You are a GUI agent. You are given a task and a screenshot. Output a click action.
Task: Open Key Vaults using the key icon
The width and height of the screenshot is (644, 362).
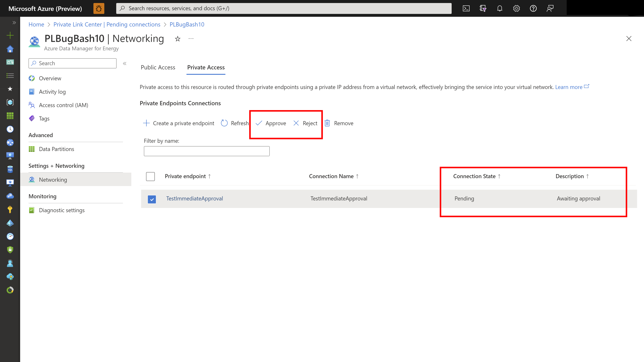click(10, 209)
